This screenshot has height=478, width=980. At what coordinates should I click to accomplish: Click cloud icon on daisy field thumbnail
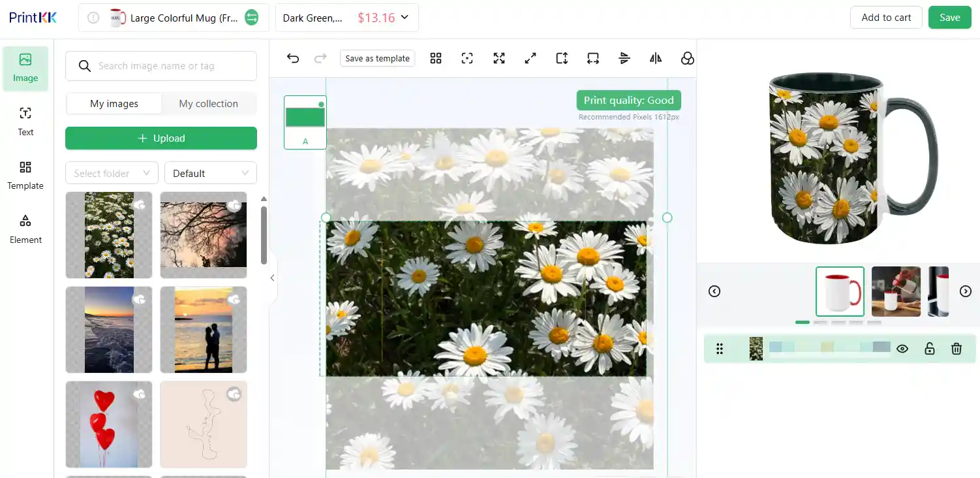click(140, 204)
